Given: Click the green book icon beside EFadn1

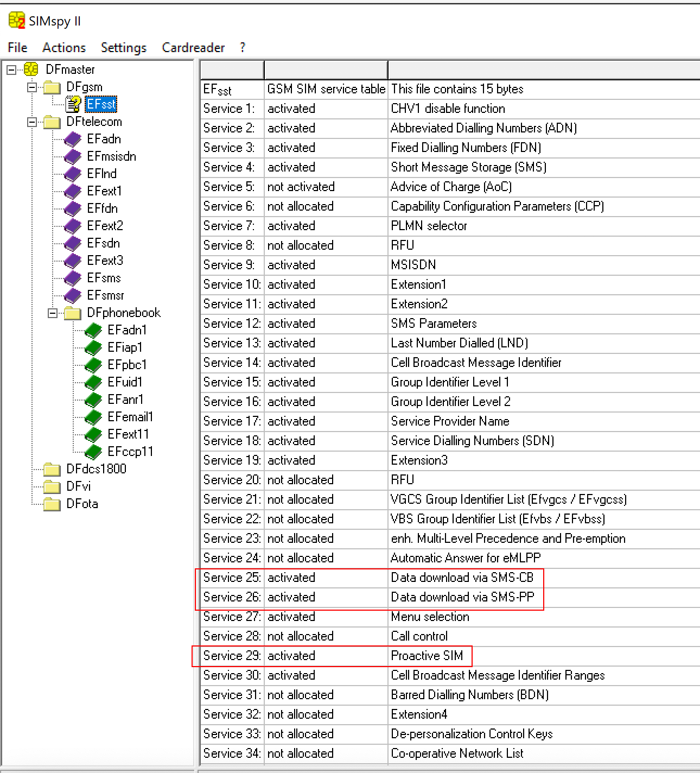Looking at the screenshot, I should 93,330.
